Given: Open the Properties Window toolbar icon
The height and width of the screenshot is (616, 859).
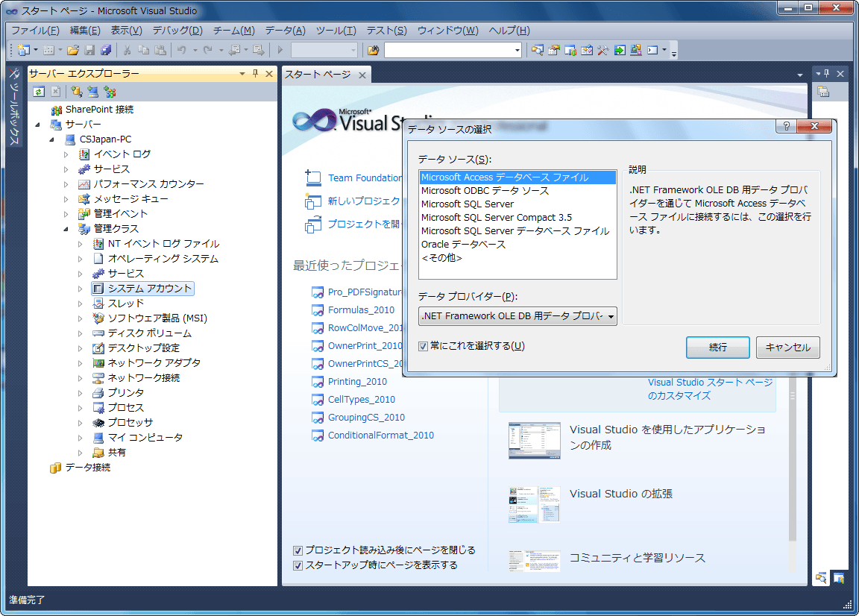Looking at the screenshot, I should pyautogui.click(x=554, y=51).
